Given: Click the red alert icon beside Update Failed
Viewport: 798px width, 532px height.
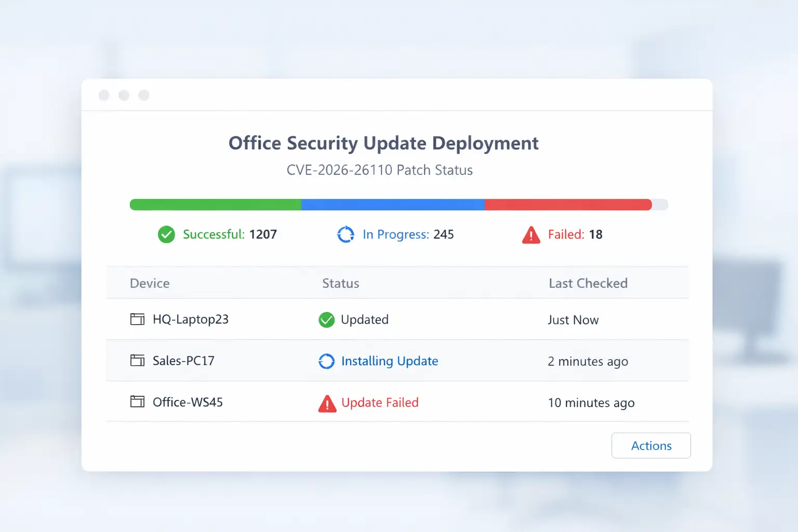Looking at the screenshot, I should pyautogui.click(x=327, y=403).
